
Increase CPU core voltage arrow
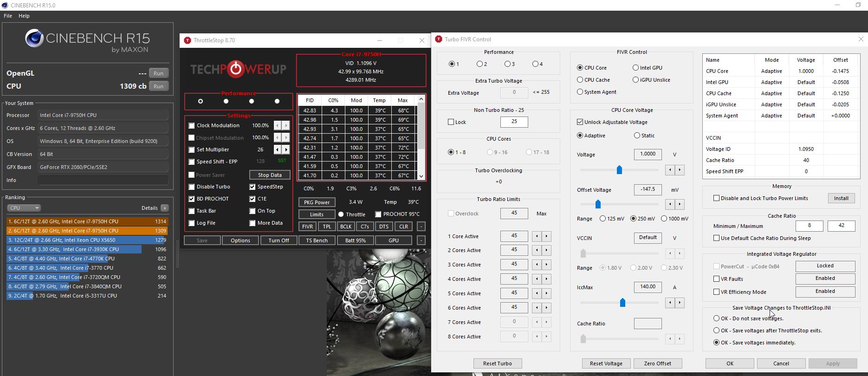(x=680, y=170)
